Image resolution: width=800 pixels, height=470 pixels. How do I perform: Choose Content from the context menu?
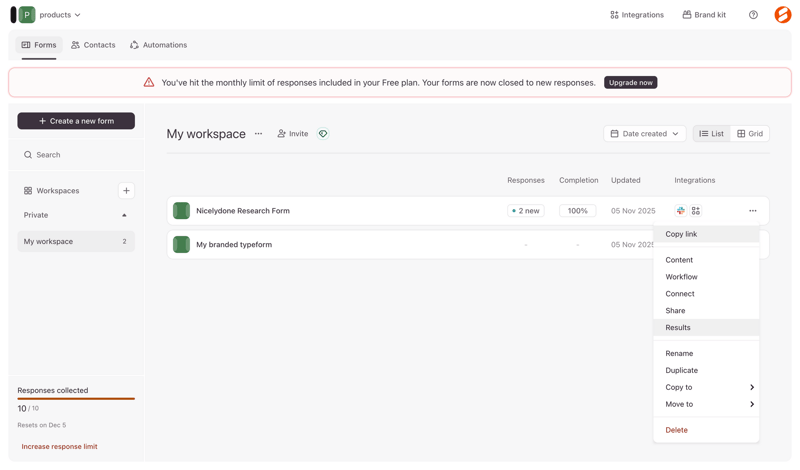point(706,260)
